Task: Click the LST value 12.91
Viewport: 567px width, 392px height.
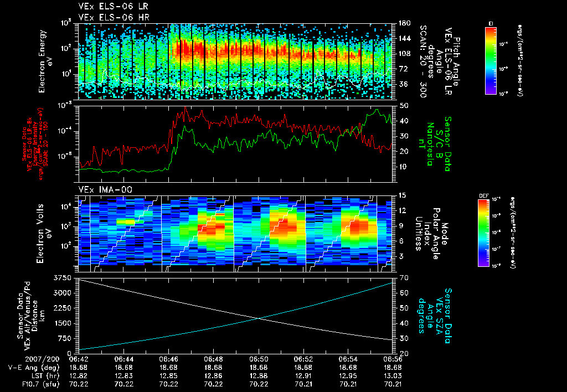Action: point(303,376)
